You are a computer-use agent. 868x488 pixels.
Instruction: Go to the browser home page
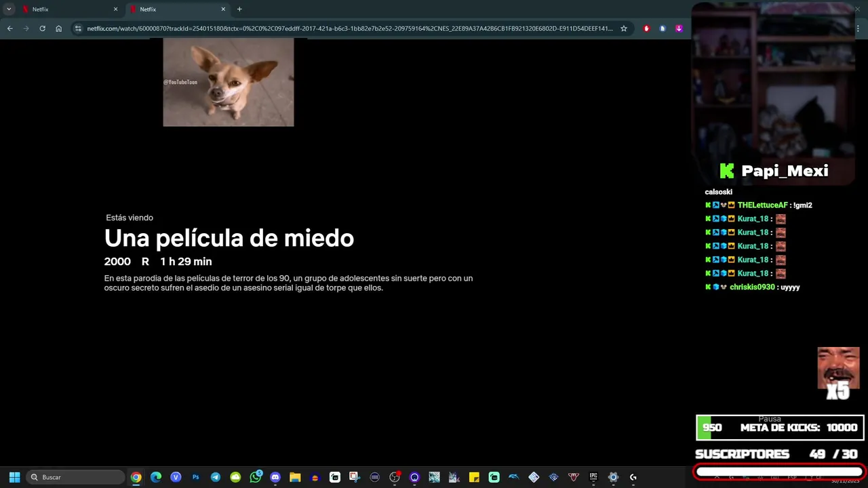(58, 28)
